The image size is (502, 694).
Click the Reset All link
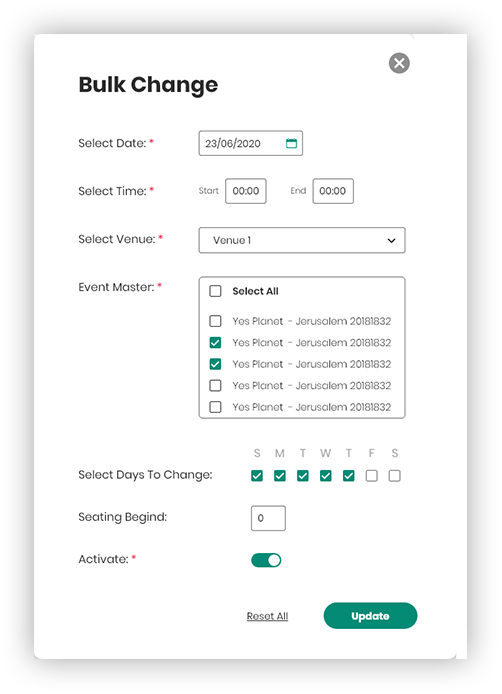coord(267,616)
